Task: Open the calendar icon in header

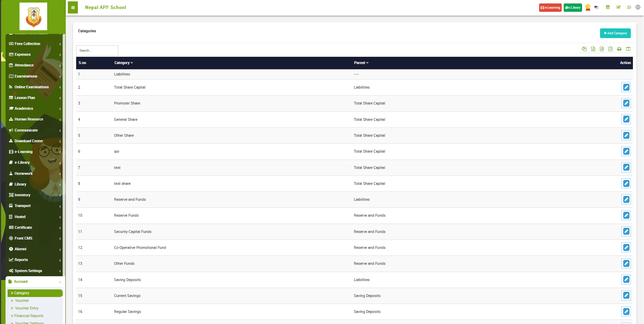Action: pos(608,7)
